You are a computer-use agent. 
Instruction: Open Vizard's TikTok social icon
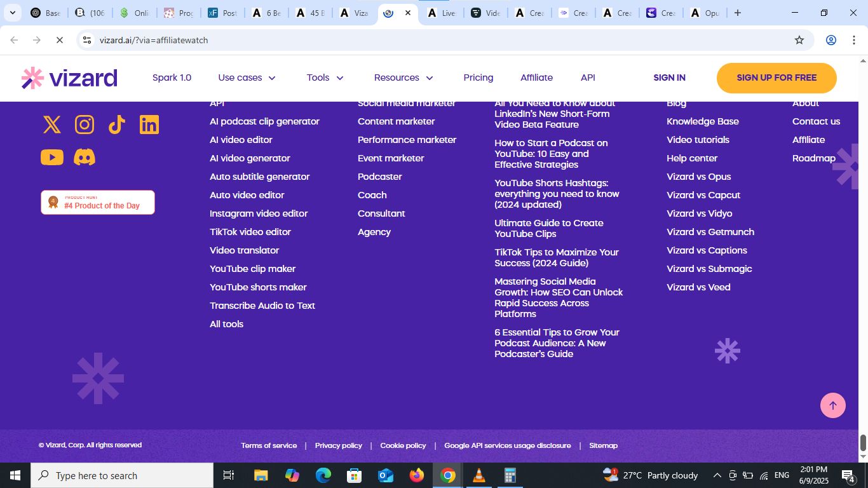(x=116, y=125)
